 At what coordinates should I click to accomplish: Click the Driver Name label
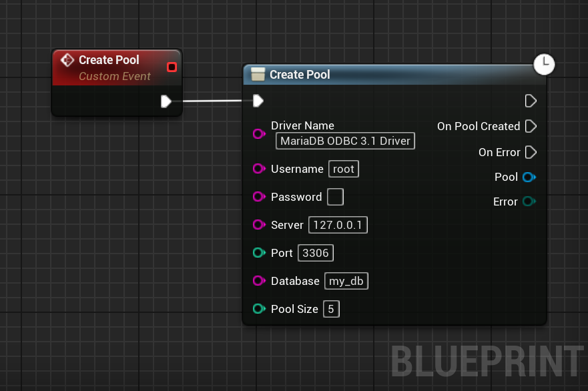302,125
